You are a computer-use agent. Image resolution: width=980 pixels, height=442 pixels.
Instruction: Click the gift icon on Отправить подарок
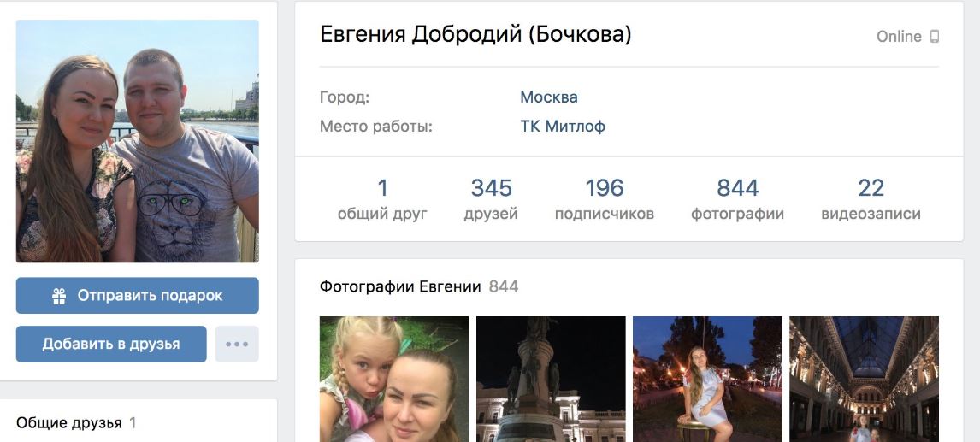point(59,296)
